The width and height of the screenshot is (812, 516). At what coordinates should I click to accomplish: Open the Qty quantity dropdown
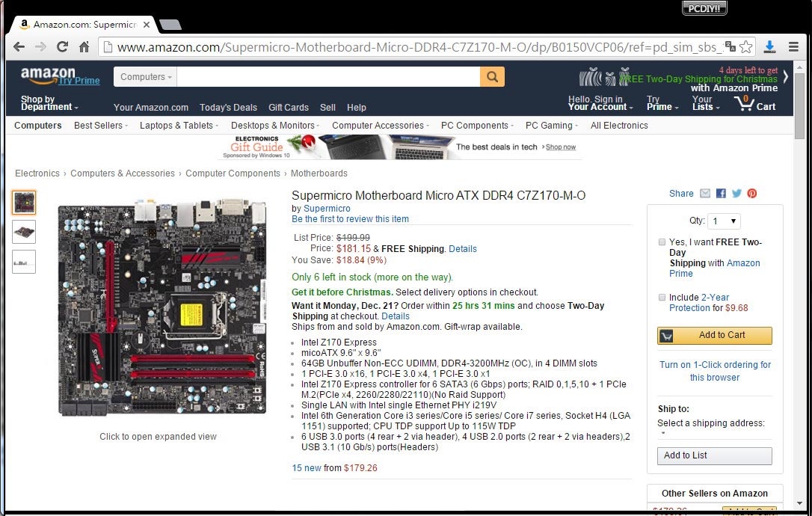pos(724,221)
